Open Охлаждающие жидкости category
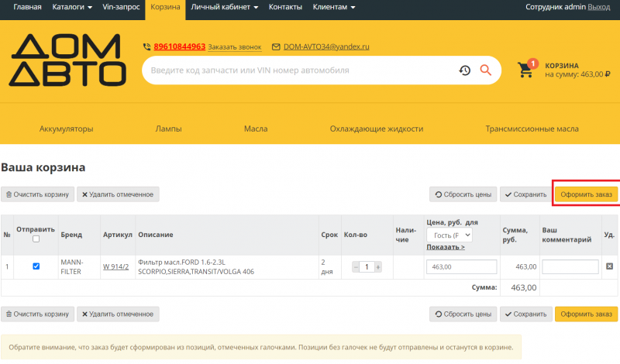620x364 pixels. coord(377,129)
